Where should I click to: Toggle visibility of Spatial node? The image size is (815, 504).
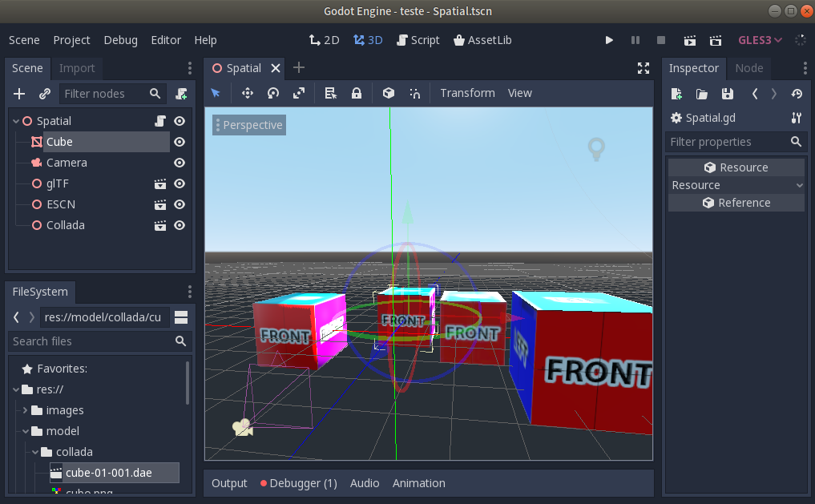coord(180,121)
